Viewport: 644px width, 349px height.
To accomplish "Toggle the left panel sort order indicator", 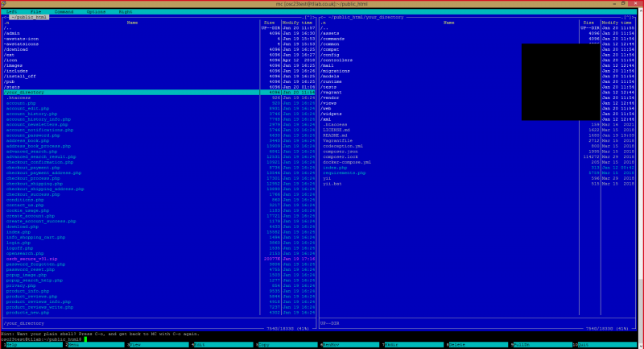I will pos(8,23).
